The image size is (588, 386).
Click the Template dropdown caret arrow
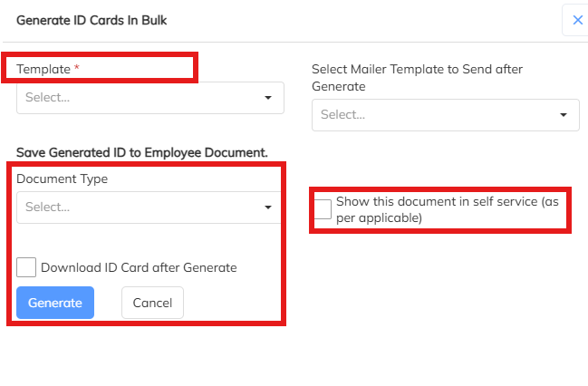click(268, 98)
